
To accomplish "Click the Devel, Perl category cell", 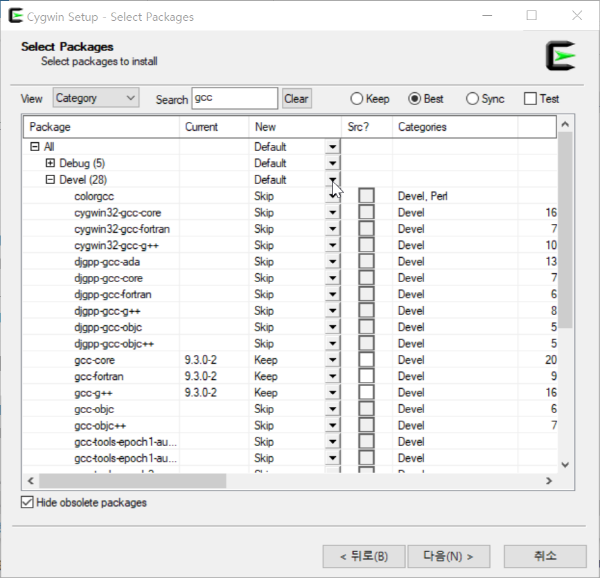I will coord(422,196).
